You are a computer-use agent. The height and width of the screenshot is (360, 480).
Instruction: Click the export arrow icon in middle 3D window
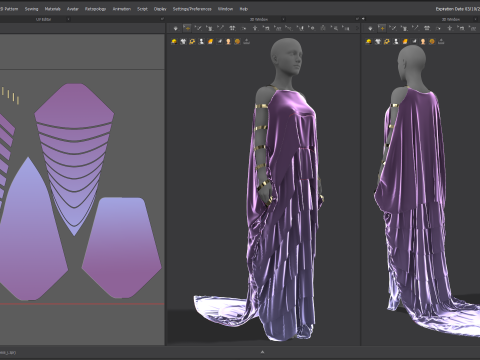coord(247,41)
